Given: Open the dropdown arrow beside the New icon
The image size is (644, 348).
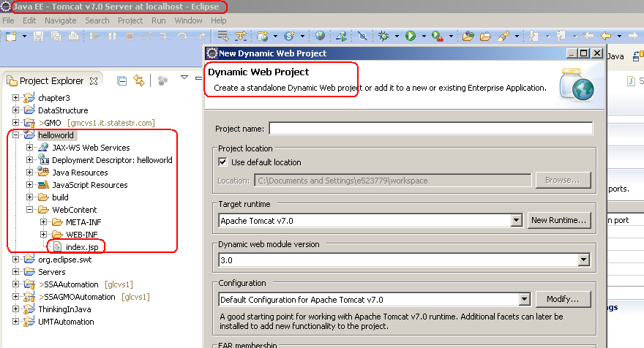Looking at the screenshot, I should coord(25,36).
